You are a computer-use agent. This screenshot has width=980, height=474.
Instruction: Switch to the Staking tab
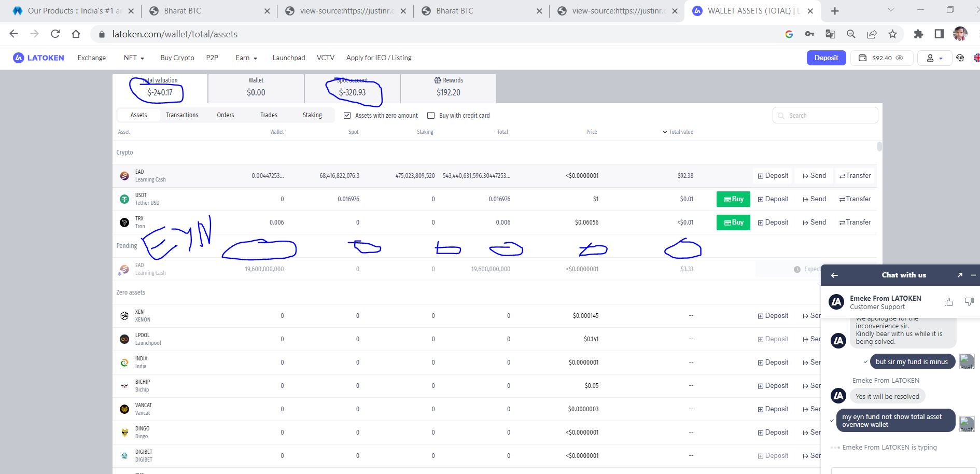[312, 115]
